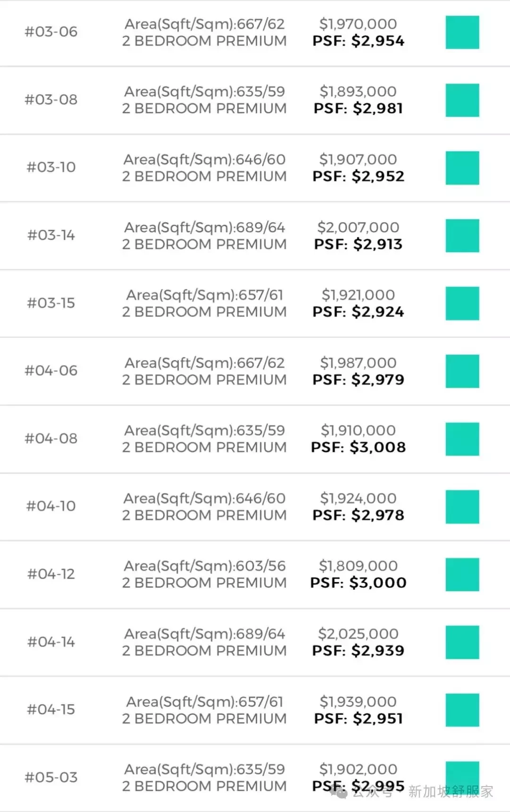Click the $1,893,000 price for #03-08

coord(358,92)
